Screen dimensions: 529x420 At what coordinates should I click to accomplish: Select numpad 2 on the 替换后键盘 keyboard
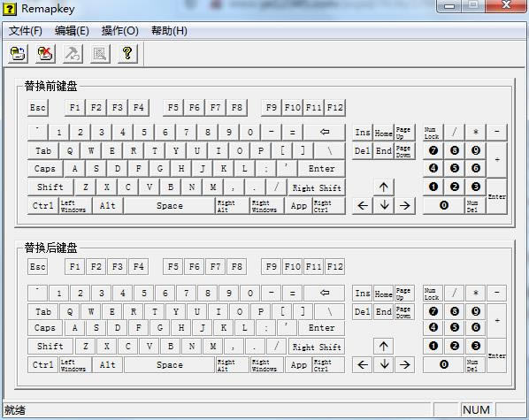pyautogui.click(x=455, y=346)
